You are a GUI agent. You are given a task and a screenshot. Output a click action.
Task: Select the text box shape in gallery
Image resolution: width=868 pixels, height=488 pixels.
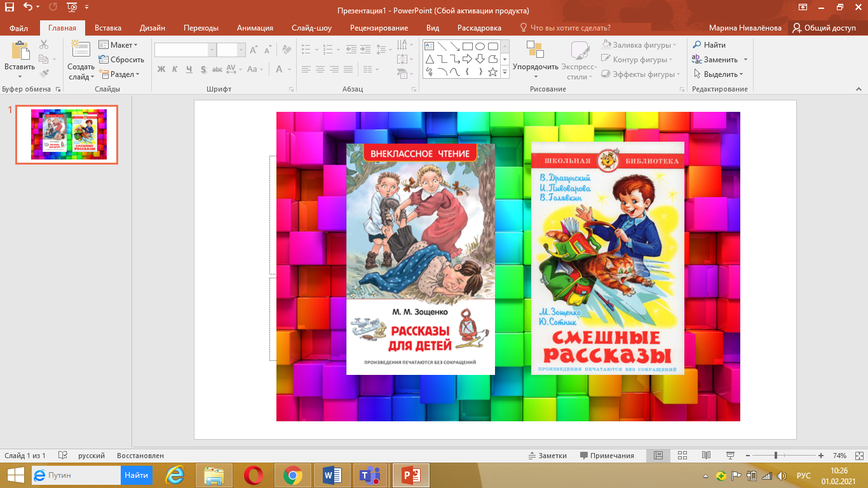point(429,46)
